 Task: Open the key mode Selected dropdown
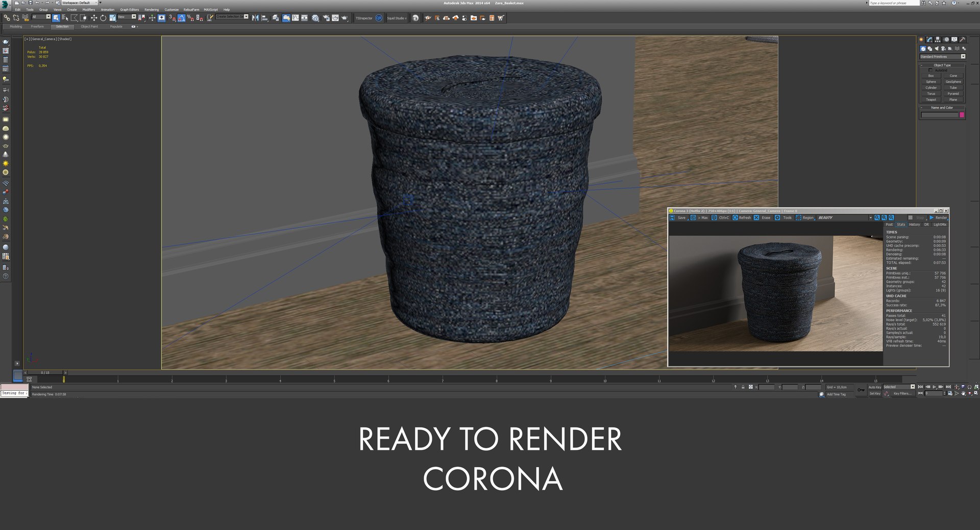pos(899,387)
